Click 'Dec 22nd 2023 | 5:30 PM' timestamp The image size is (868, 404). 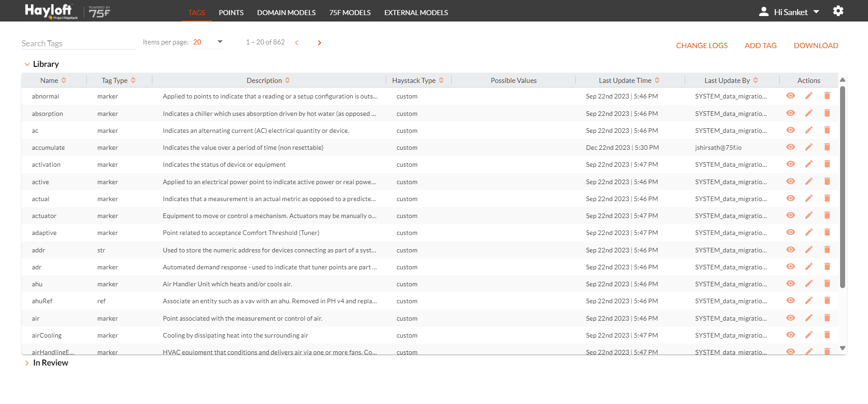click(622, 147)
